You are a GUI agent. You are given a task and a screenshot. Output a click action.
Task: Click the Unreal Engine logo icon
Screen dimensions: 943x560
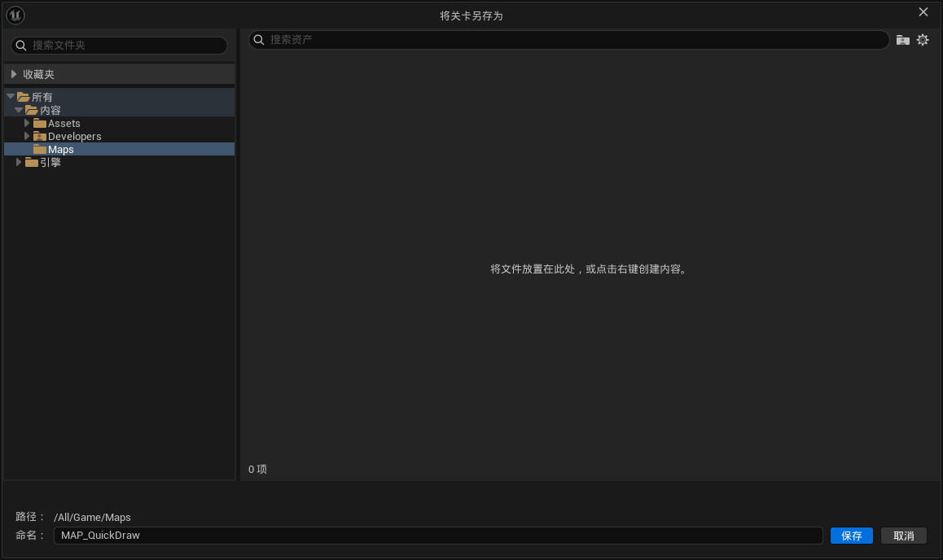point(15,15)
